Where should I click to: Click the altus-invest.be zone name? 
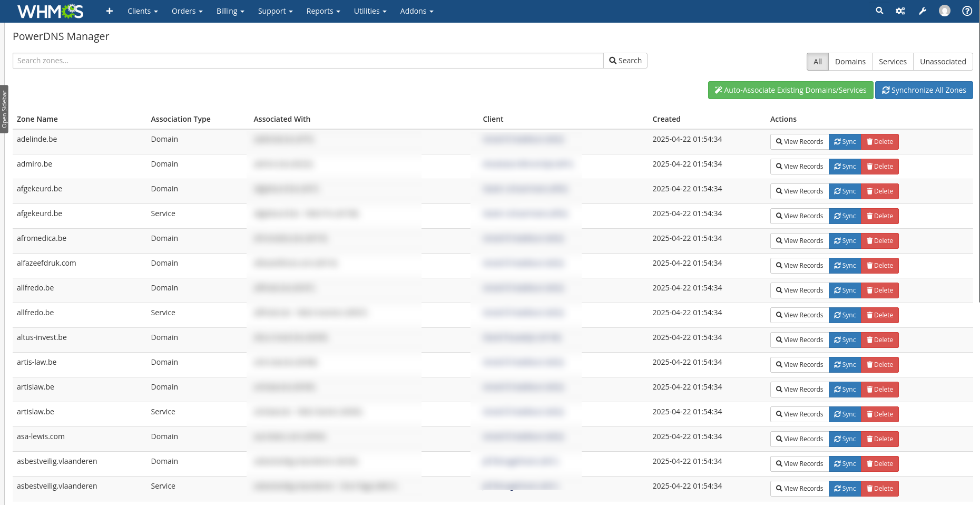(x=42, y=337)
